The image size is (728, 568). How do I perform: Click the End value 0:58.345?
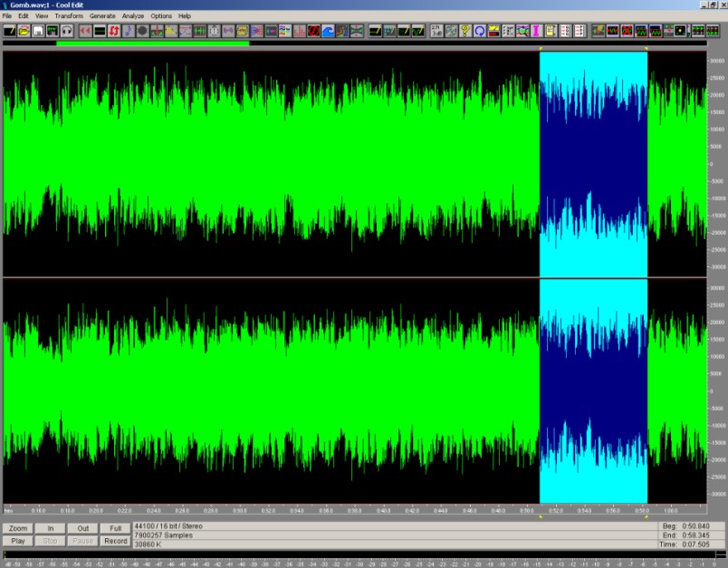695,535
